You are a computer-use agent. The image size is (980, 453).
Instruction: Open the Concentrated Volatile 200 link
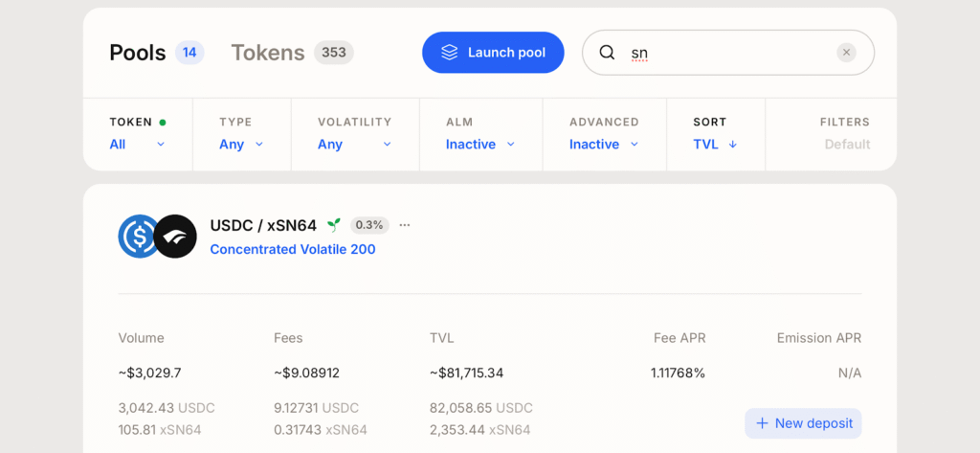(292, 250)
